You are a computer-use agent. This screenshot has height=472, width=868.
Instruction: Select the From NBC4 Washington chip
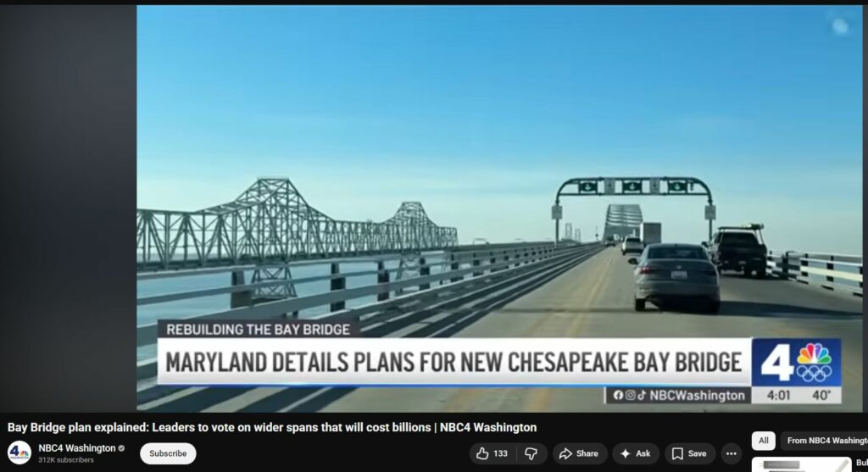(x=825, y=441)
